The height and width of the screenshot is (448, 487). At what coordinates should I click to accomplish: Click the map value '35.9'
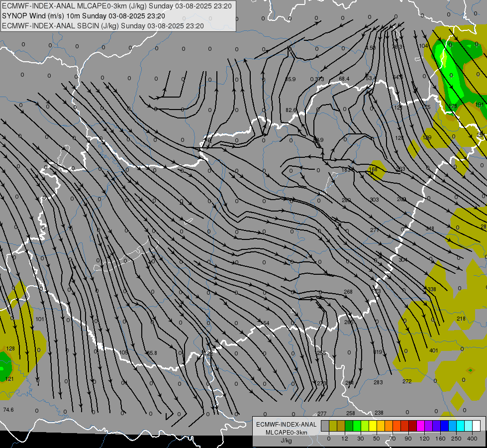tap(290, 79)
